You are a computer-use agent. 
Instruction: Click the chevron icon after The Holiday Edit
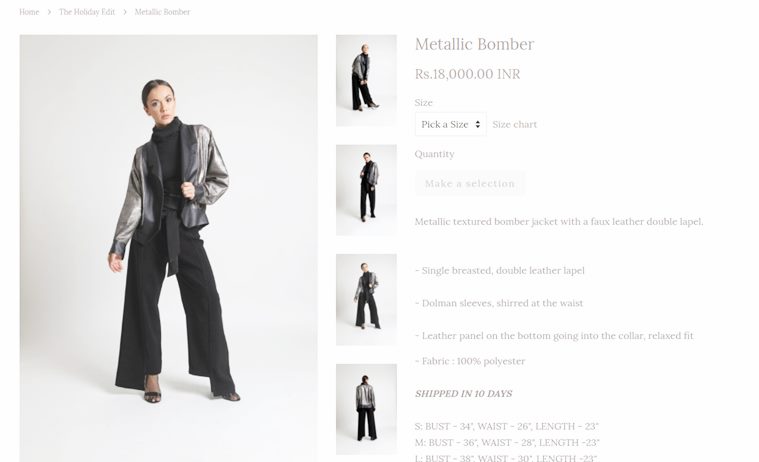click(x=125, y=12)
